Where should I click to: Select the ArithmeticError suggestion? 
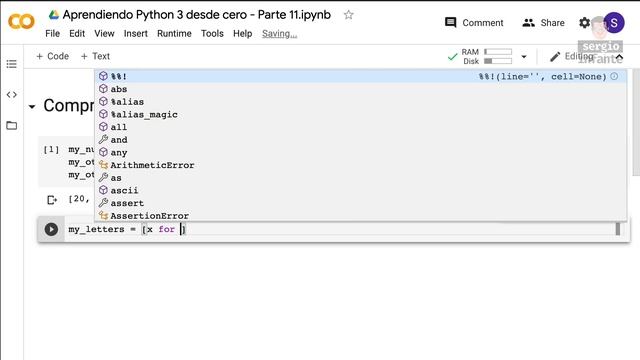click(361, 165)
